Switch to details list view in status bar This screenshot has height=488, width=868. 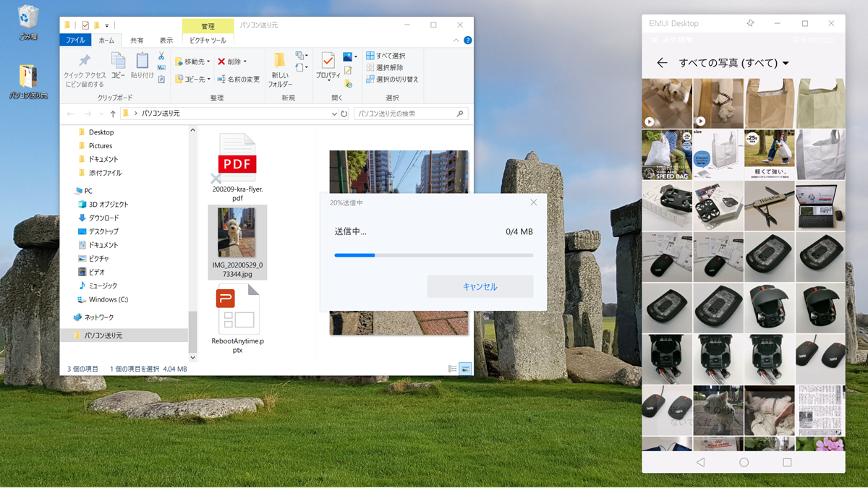point(453,369)
